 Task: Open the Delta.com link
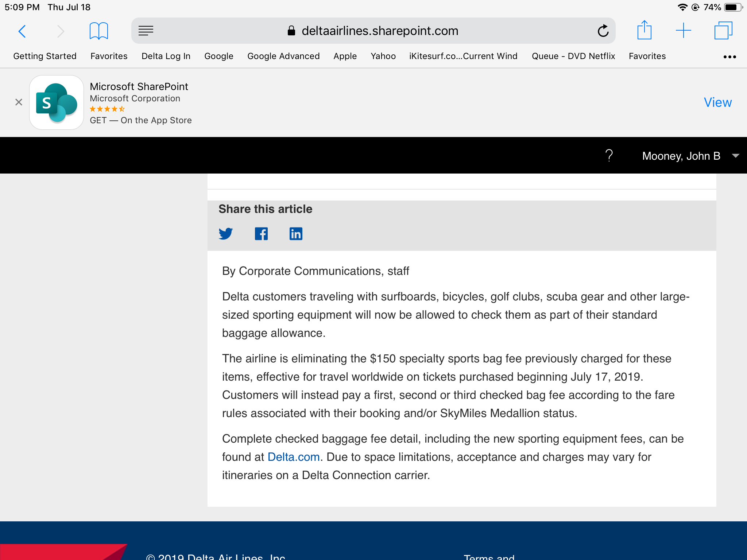click(x=294, y=457)
